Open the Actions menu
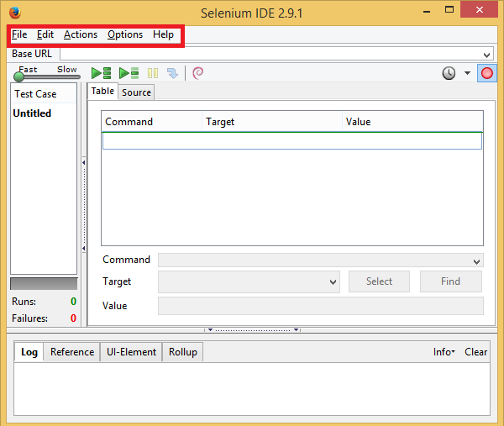The height and width of the screenshot is (426, 504). 81,34
